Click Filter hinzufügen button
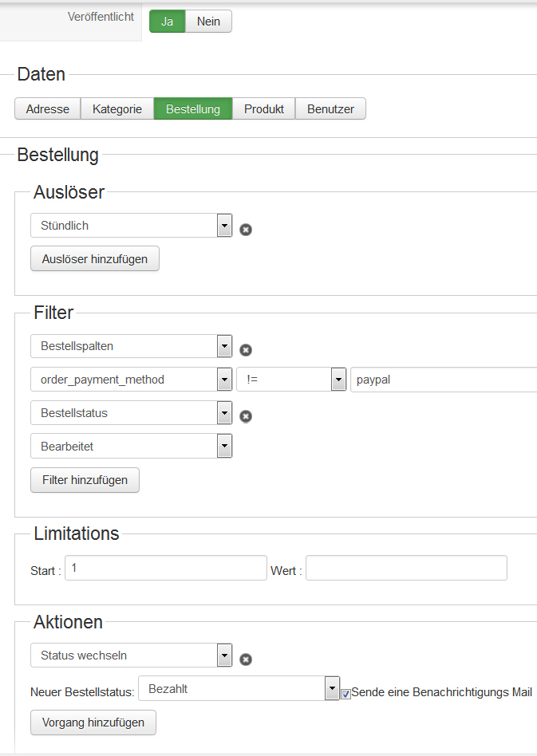Image resolution: width=537 pixels, height=756 pixels. [x=85, y=480]
